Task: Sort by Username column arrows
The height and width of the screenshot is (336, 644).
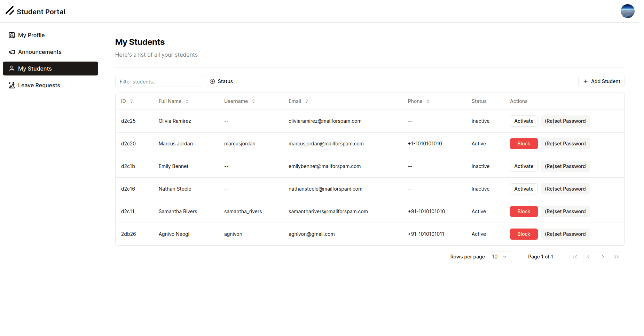Action: [x=253, y=101]
